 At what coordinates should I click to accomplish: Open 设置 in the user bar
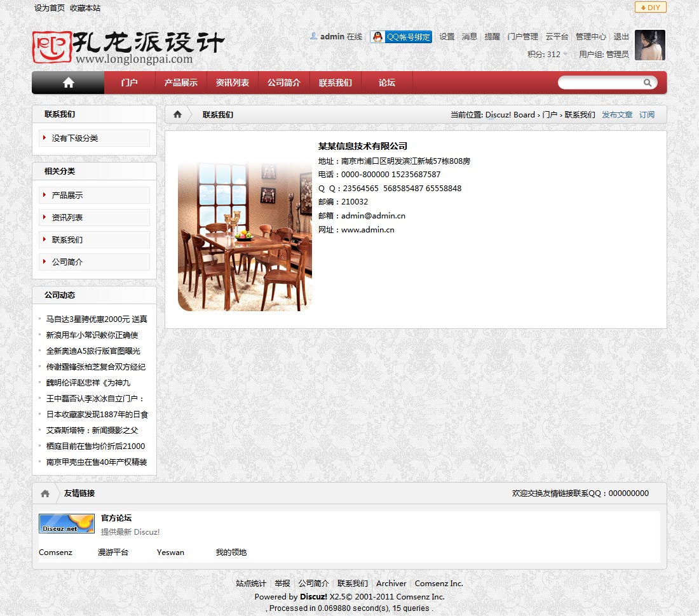447,37
